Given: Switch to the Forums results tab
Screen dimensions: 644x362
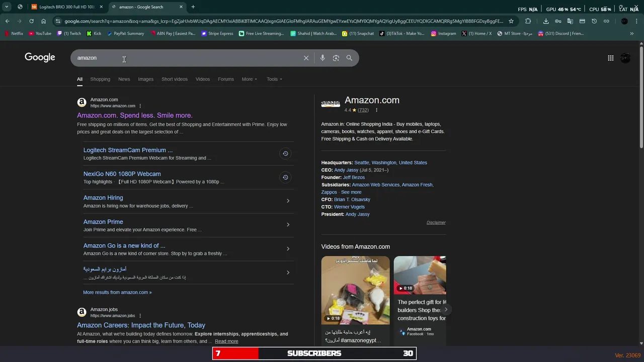Looking at the screenshot, I should pyautogui.click(x=226, y=79).
